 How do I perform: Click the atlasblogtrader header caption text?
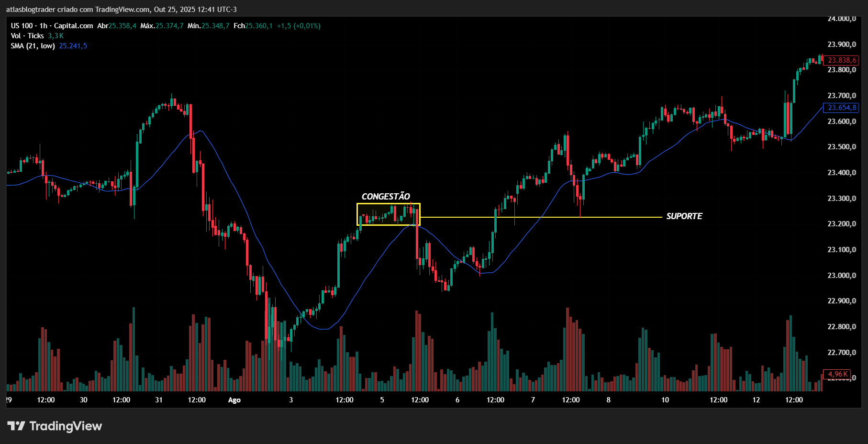click(121, 10)
